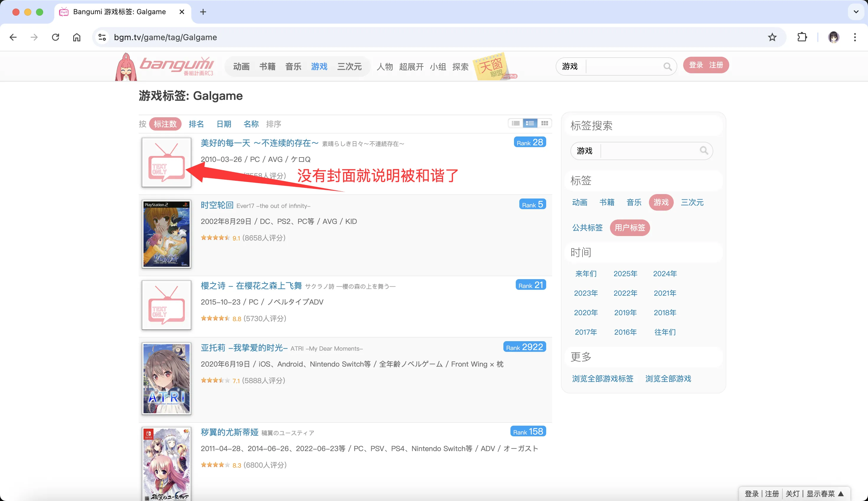This screenshot has width=868, height=501.
Task: Focus the header search input field
Action: click(624, 66)
